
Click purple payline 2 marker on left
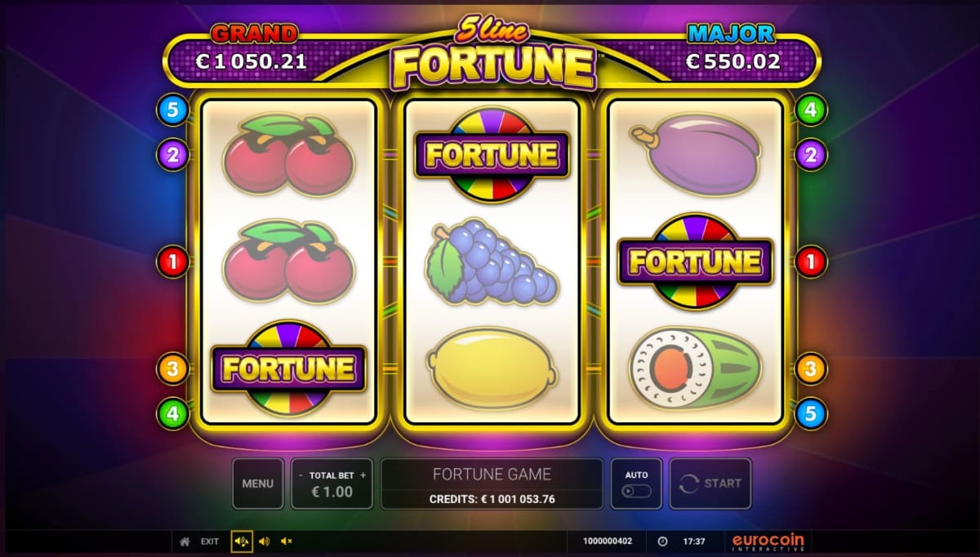click(x=172, y=154)
